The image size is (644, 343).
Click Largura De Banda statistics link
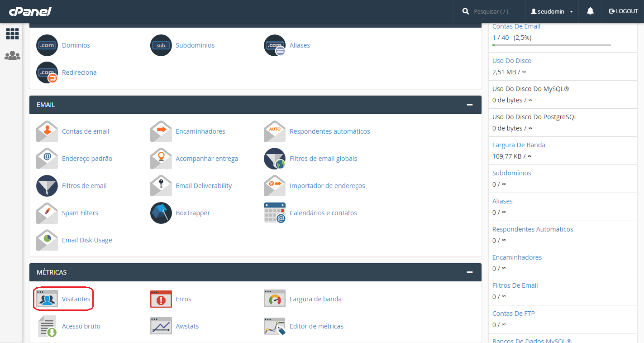(519, 145)
